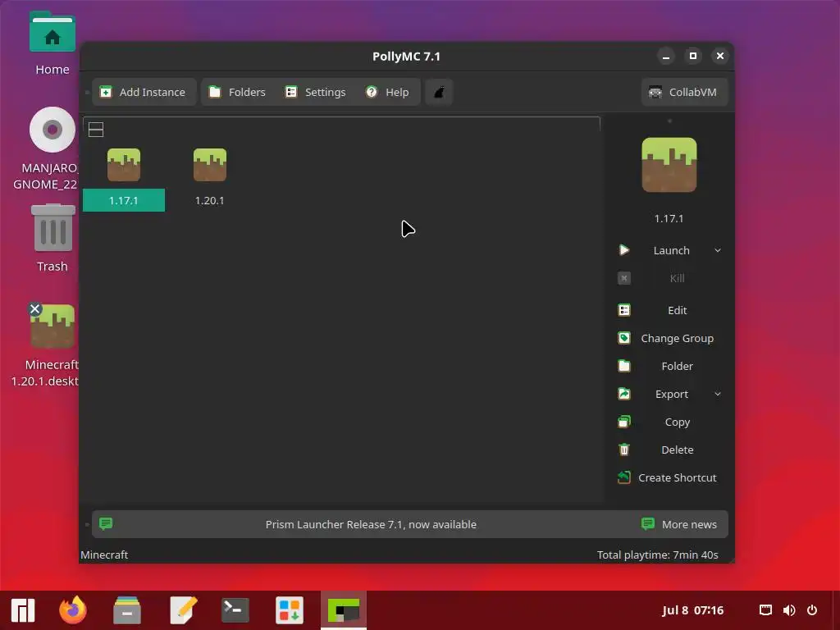Click Add Instance in toolbar

(x=144, y=92)
